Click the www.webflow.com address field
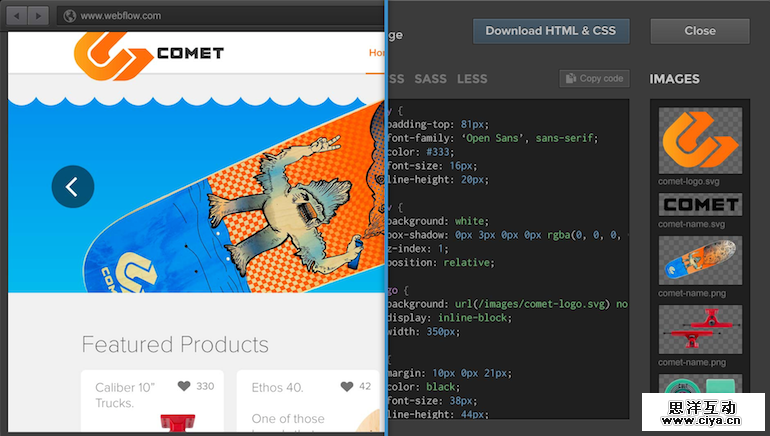This screenshot has width=770, height=436. [221, 16]
